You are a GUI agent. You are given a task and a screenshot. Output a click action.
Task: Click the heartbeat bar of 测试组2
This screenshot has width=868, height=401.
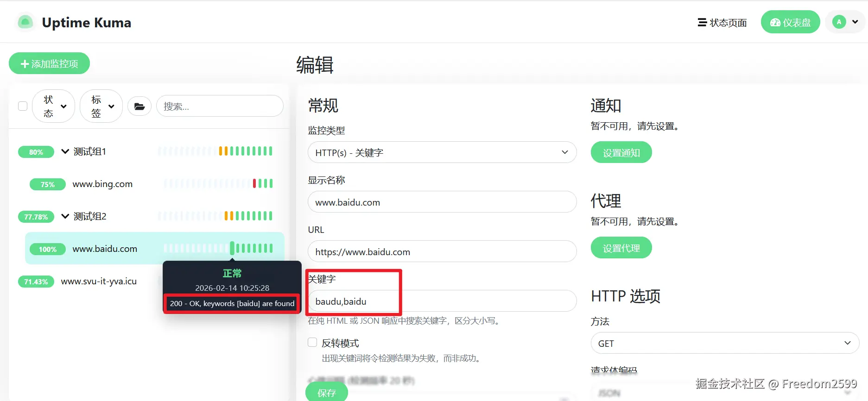coord(215,216)
